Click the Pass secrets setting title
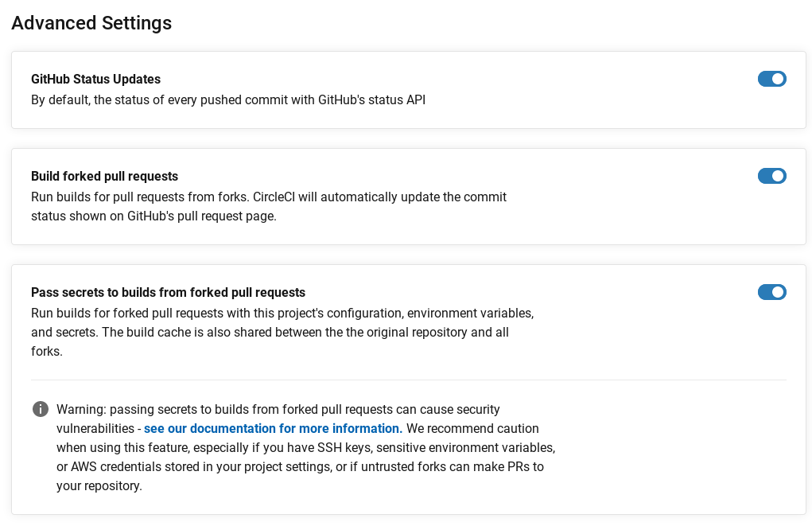 coord(168,292)
